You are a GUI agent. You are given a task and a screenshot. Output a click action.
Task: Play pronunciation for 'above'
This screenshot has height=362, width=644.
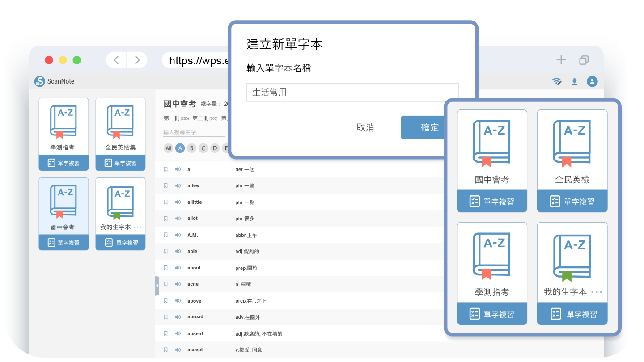click(178, 301)
